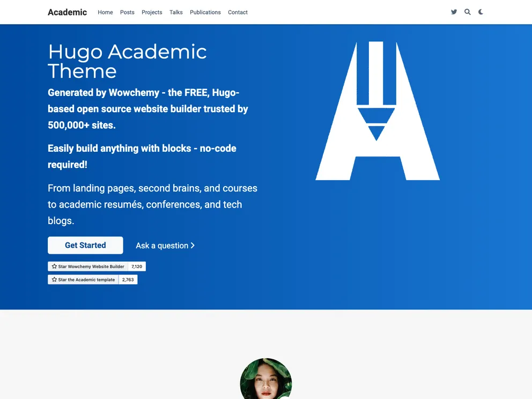The height and width of the screenshot is (399, 532).
Task: Select Publications in the navbar
Action: click(x=205, y=12)
